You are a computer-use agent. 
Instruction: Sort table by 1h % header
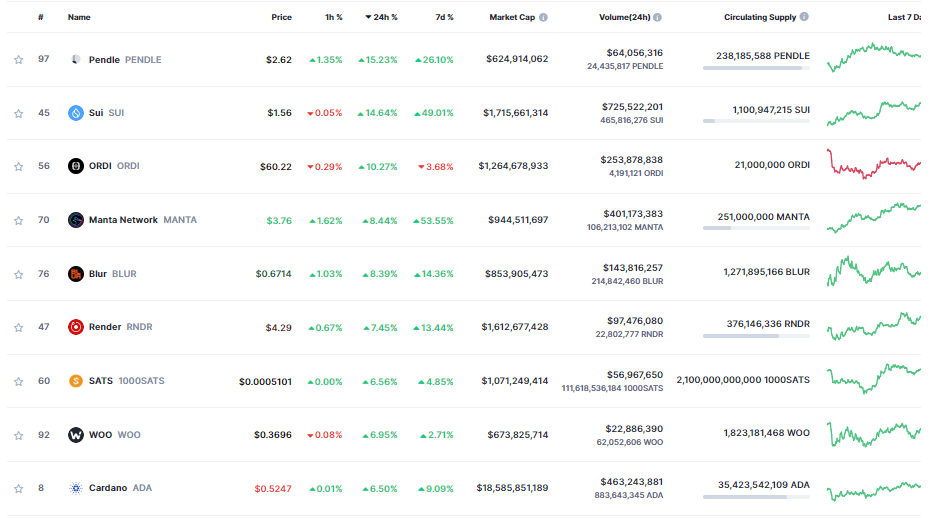(x=333, y=17)
